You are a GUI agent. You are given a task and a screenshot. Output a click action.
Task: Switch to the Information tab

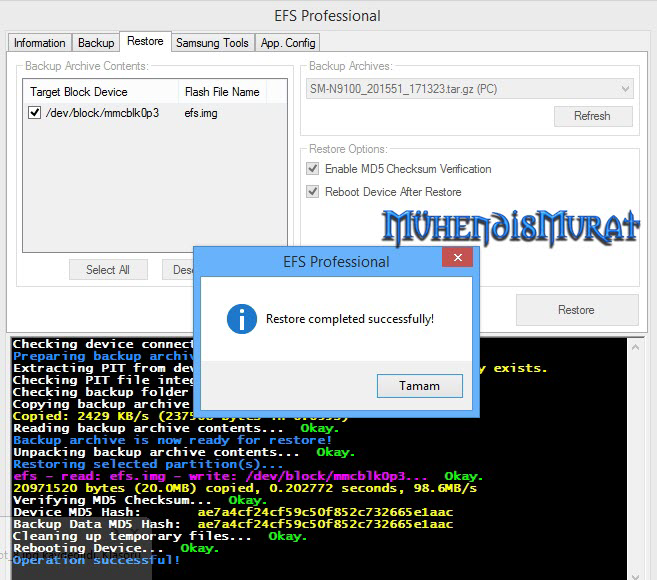[x=40, y=43]
